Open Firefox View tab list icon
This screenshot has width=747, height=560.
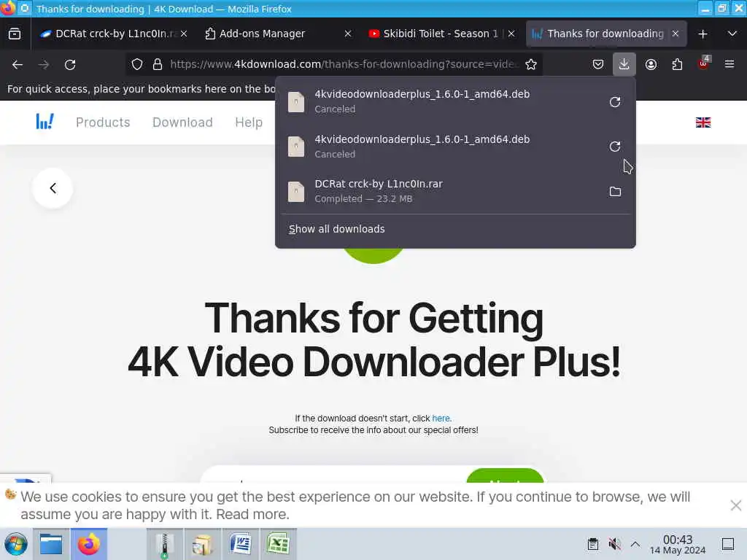coord(15,34)
